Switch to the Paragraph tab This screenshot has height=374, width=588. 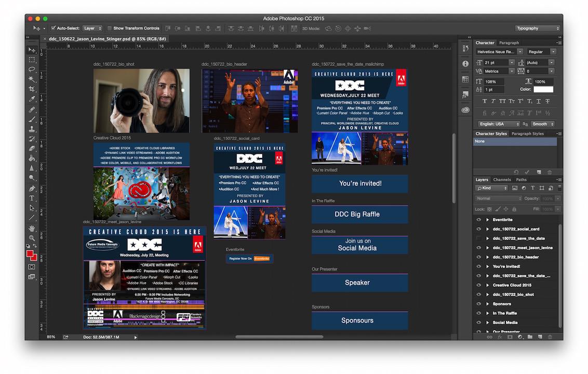click(510, 43)
